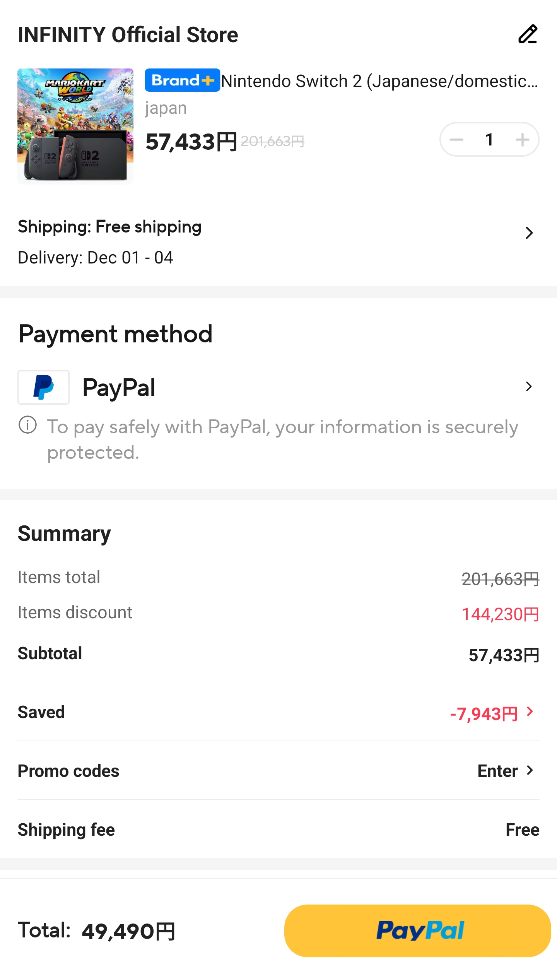Open the INFINITY Official Store title
Screen dimensions: 557x980
tap(128, 35)
